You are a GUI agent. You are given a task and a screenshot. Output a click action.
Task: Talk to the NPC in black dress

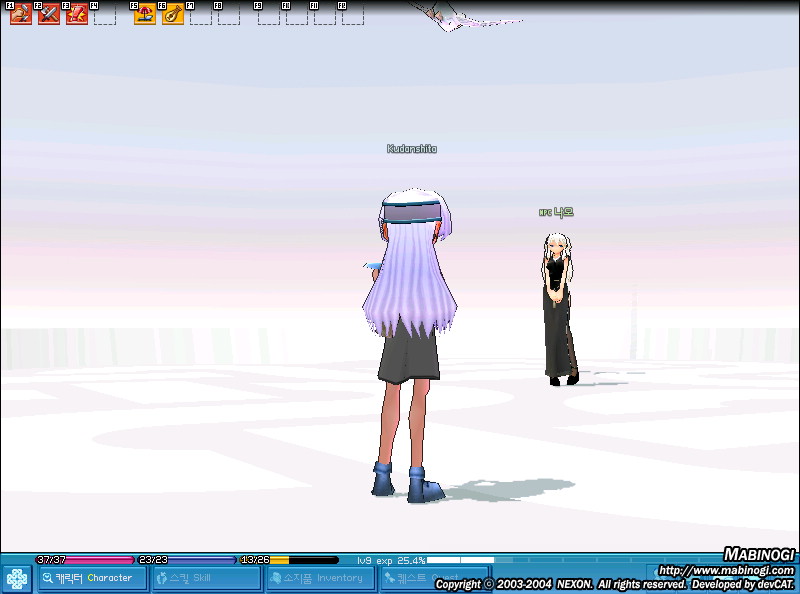click(559, 309)
